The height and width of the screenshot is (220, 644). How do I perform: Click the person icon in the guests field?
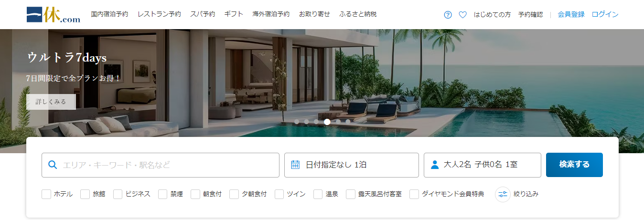(x=435, y=165)
